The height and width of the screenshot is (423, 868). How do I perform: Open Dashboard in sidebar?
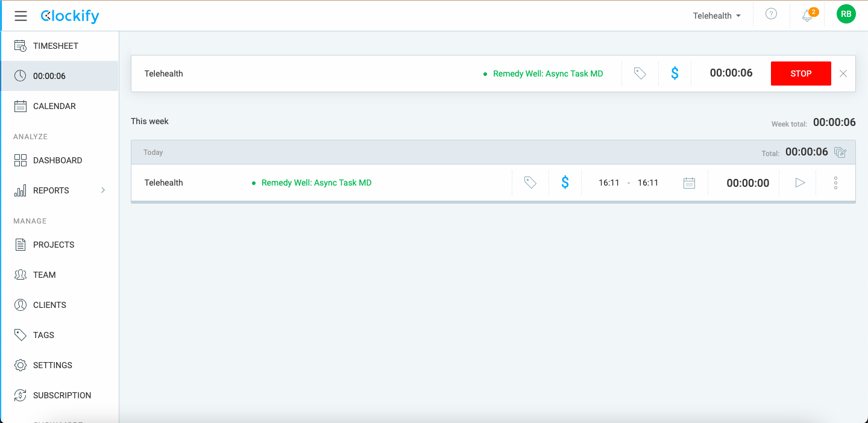click(60, 160)
